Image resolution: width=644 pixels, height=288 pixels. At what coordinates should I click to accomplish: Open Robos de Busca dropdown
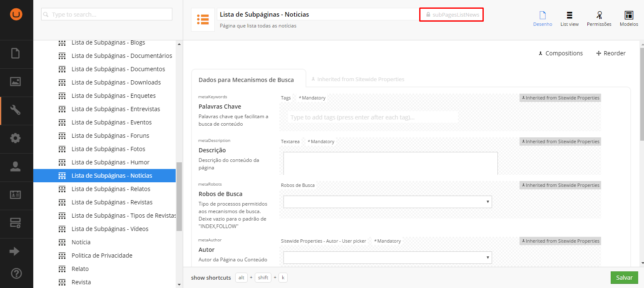pyautogui.click(x=388, y=202)
